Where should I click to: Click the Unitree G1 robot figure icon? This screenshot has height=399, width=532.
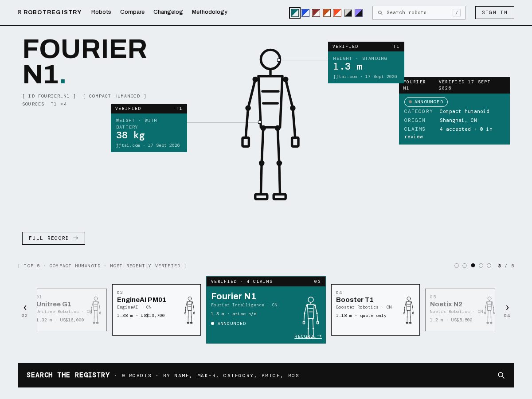(96, 310)
